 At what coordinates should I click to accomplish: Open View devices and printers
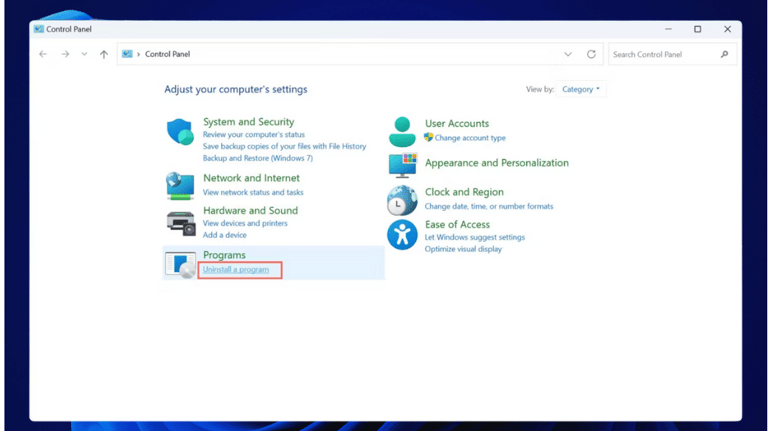coord(245,223)
